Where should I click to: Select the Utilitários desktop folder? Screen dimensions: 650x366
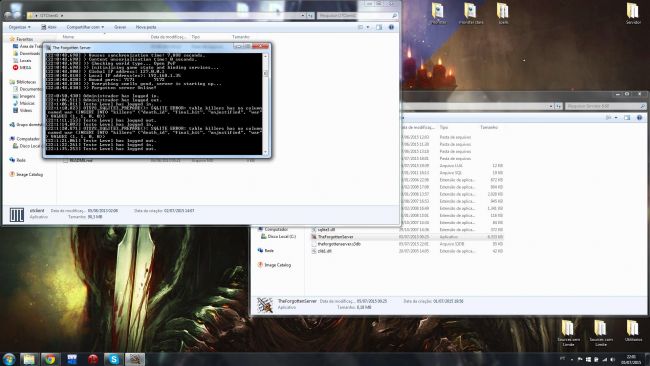pyautogui.click(x=633, y=331)
